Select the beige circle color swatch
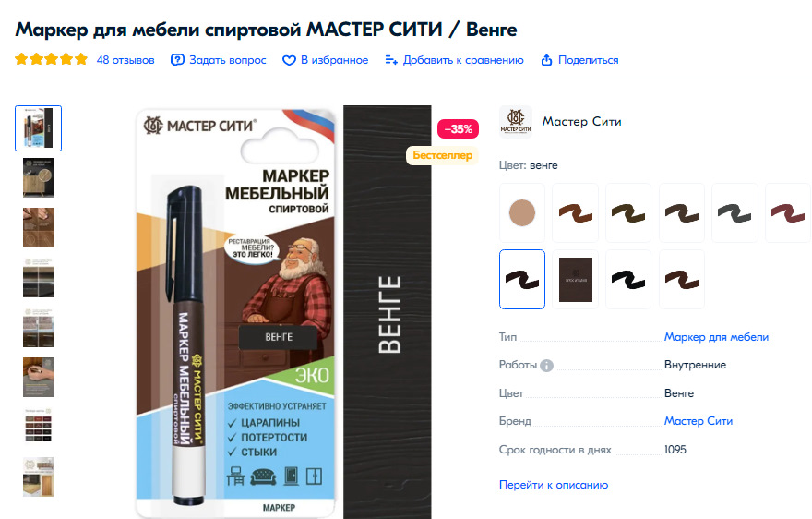The width and height of the screenshot is (812, 519). [522, 212]
